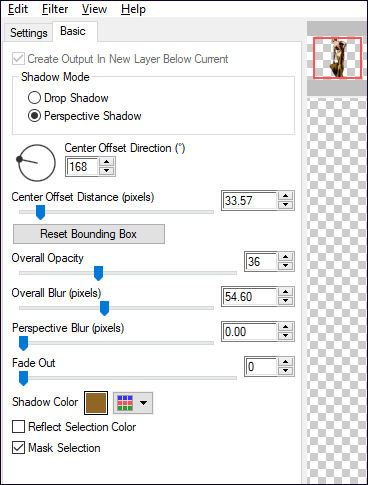Screen dimensions: 368x485
Task: Uncheck the Mask Selection checkbox
Action: pyautogui.click(x=18, y=447)
